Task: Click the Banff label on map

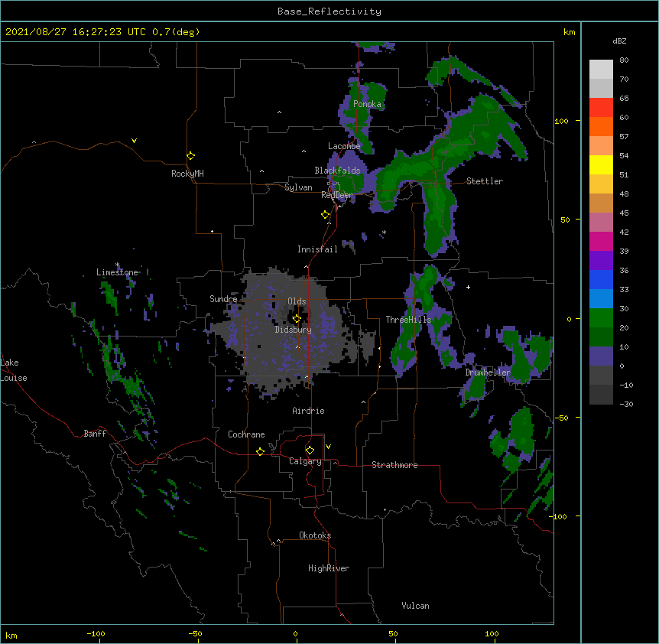Action: coord(95,434)
